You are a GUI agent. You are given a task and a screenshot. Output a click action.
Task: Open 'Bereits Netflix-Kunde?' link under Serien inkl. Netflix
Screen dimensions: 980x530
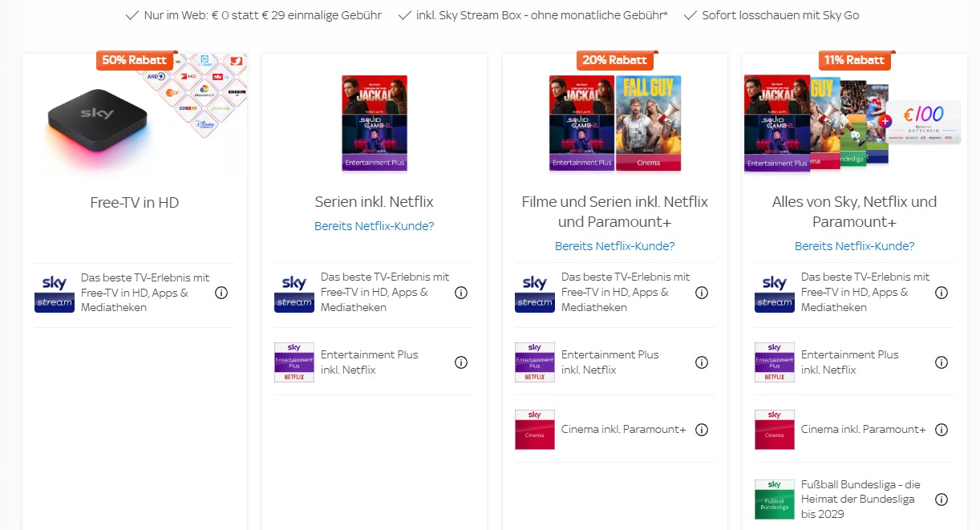375,226
